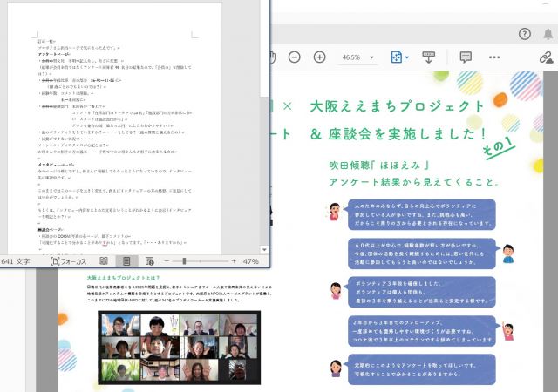Click PDF heading 吹田傾聴「ほほえみ」
558x392 pixels.
click(379, 165)
